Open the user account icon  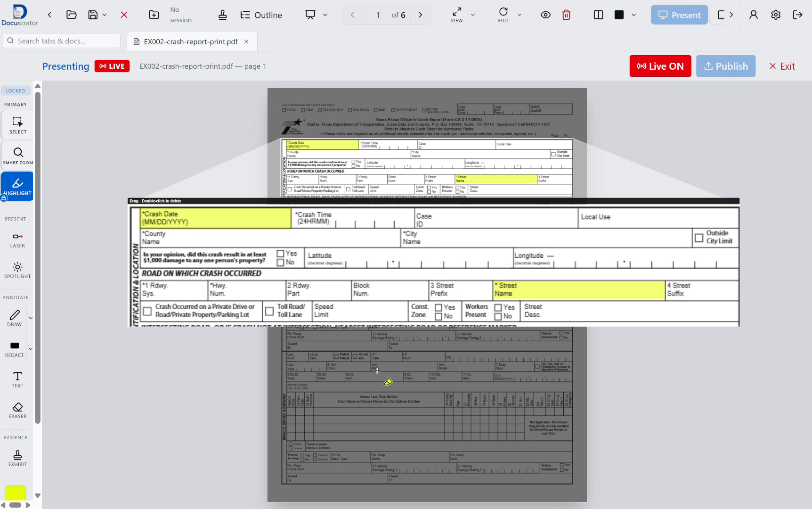point(754,15)
